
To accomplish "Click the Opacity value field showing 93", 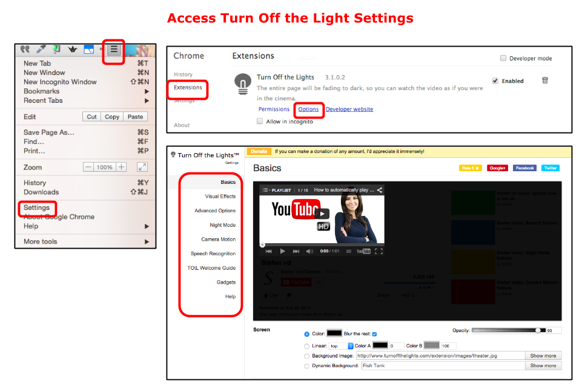I will pyautogui.click(x=554, y=330).
